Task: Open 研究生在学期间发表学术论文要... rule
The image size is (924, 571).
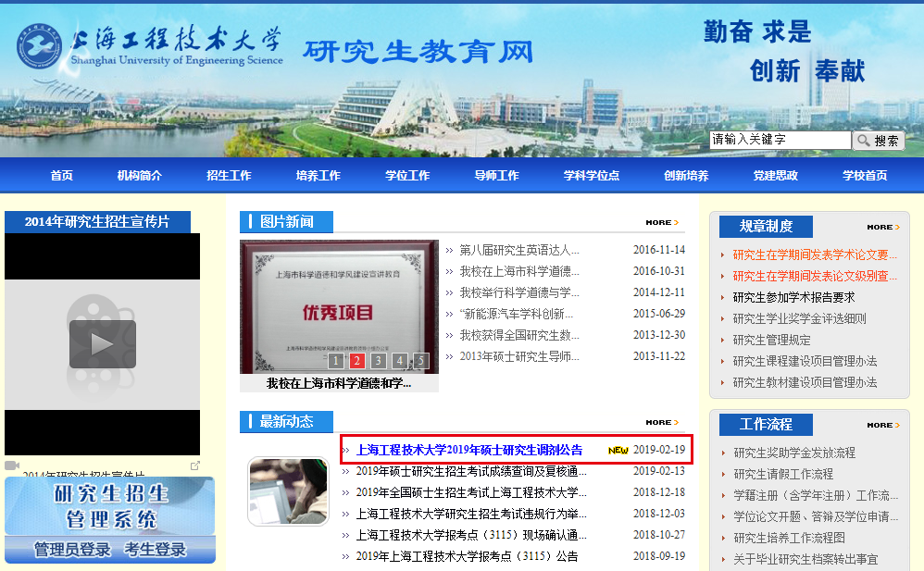Action: pos(815,254)
